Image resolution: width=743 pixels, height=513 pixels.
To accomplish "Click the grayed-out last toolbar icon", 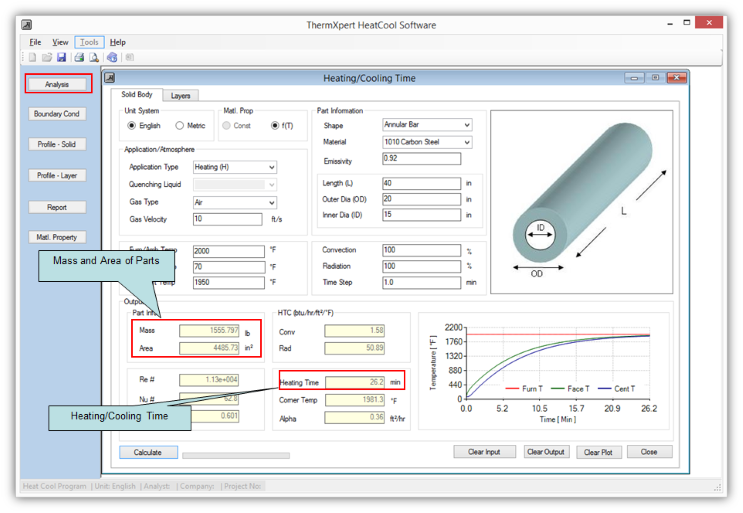I will point(129,57).
